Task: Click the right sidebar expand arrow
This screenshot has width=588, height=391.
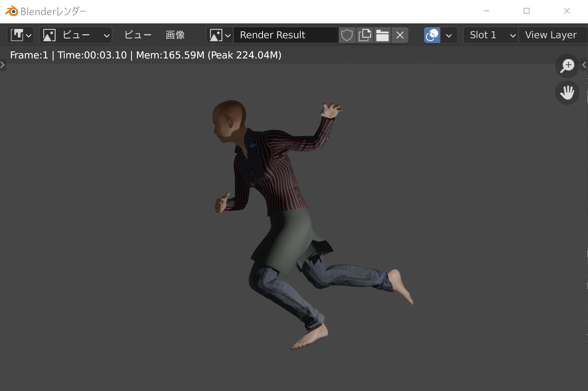Action: pos(584,65)
